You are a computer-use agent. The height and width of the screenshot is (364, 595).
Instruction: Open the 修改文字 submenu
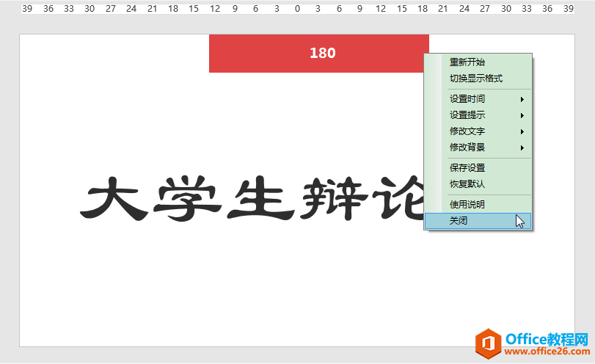pos(478,131)
